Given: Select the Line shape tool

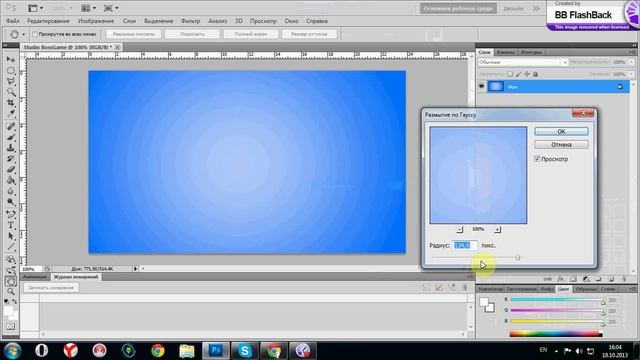Looking at the screenshot, I should pos(11,247).
